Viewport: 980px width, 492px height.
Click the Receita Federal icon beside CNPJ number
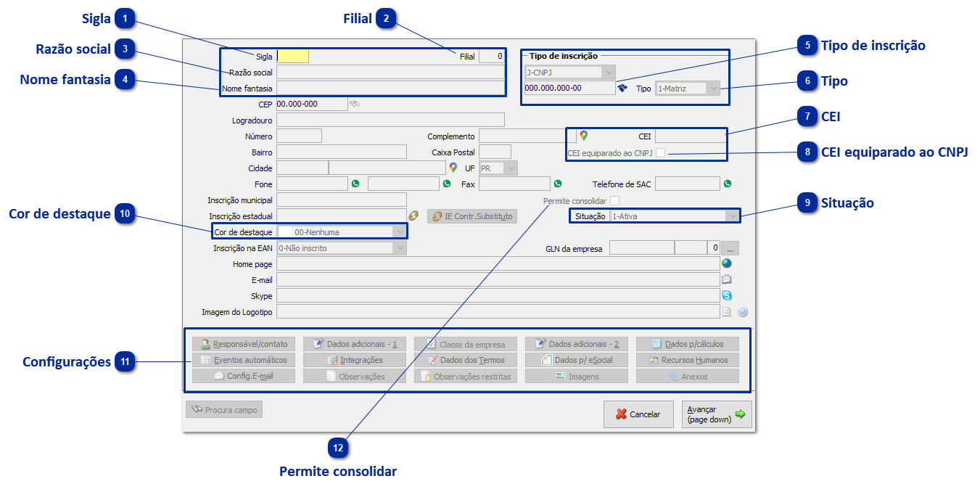(622, 89)
